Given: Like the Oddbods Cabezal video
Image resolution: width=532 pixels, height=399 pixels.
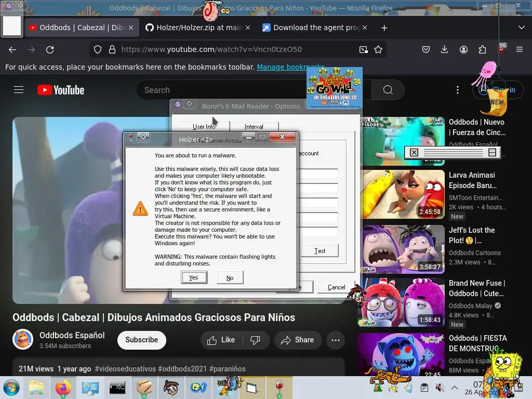Looking at the screenshot, I should coord(221,340).
